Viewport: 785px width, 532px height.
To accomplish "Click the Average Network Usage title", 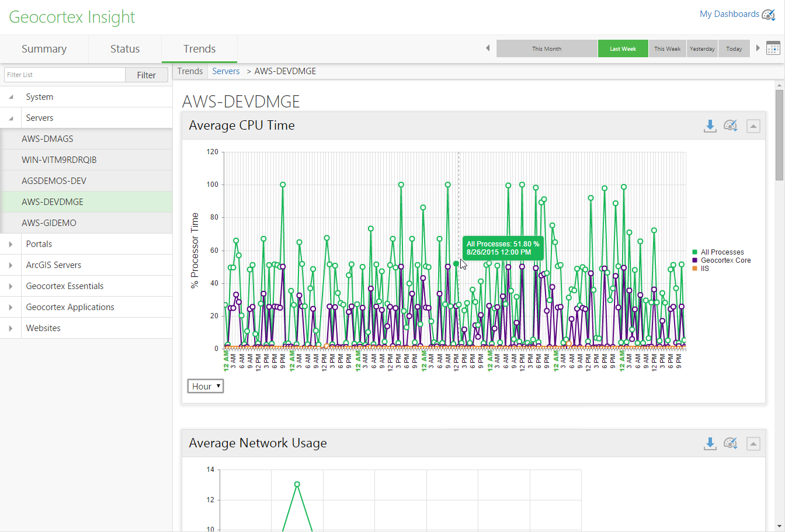I will (x=258, y=443).
